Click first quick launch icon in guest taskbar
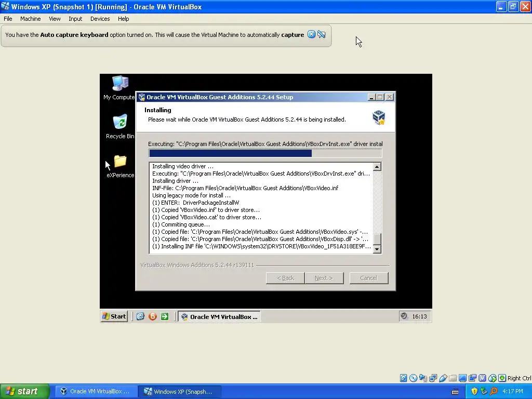 point(140,316)
